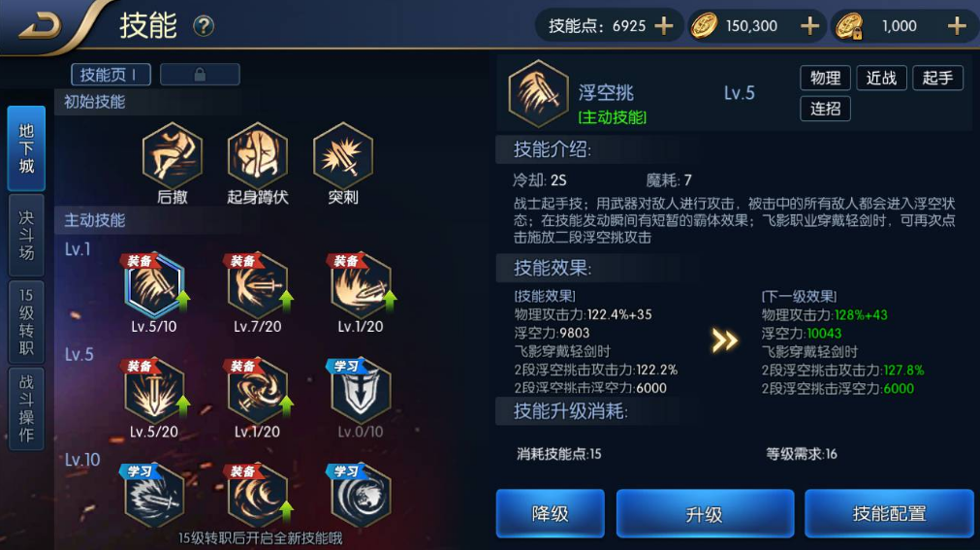Screen dimensions: 980x550
Task: Switch to 决斗场 tab
Action: pos(26,236)
